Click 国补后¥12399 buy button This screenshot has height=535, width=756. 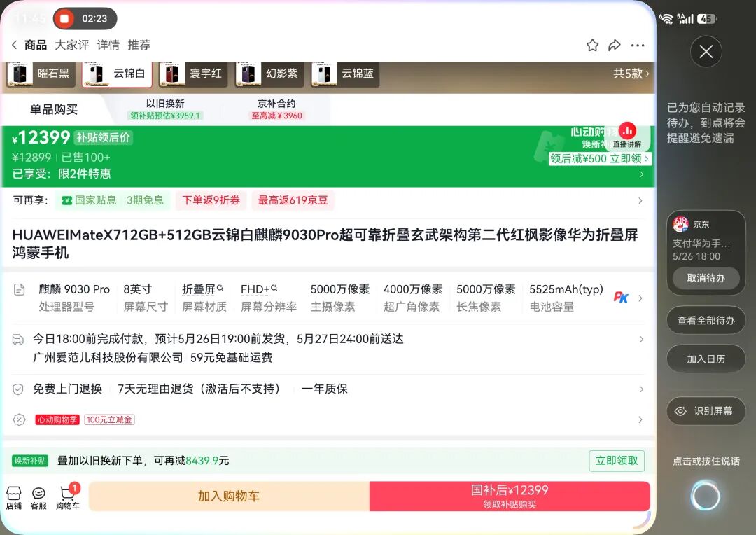pos(510,496)
